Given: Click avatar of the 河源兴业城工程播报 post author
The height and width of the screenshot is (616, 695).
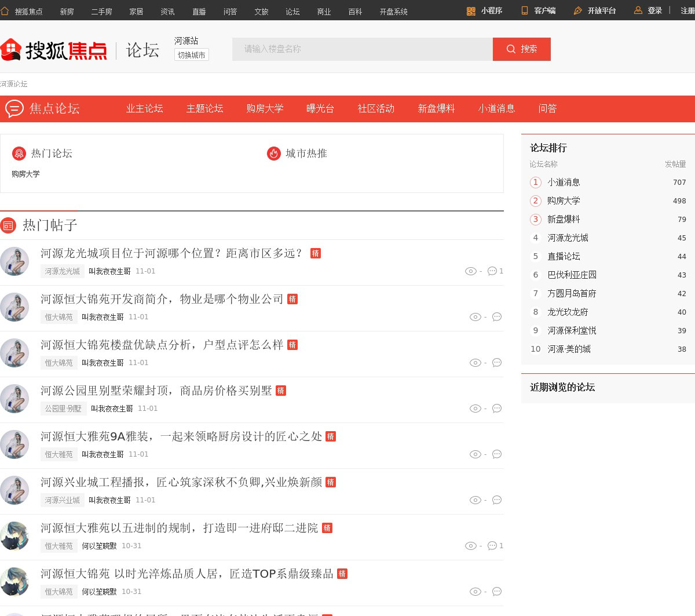Looking at the screenshot, I should pyautogui.click(x=14, y=490).
